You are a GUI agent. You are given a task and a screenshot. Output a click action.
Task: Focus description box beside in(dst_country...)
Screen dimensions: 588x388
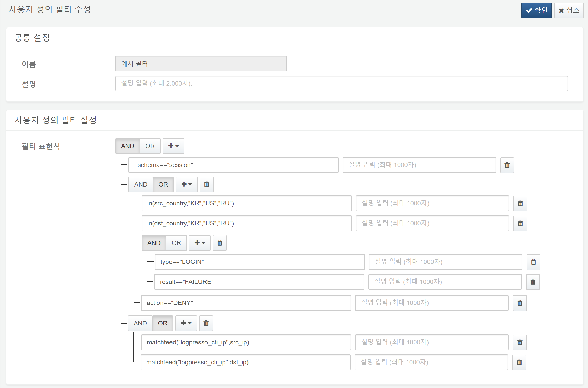(x=432, y=223)
